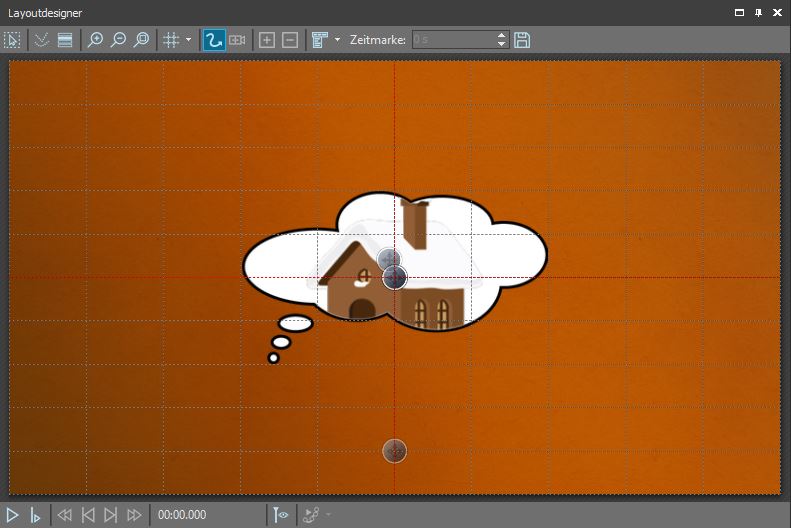Screen dimensions: 791x528
Task: Add a motion marker with plus icon
Action: pyautogui.click(x=266, y=40)
